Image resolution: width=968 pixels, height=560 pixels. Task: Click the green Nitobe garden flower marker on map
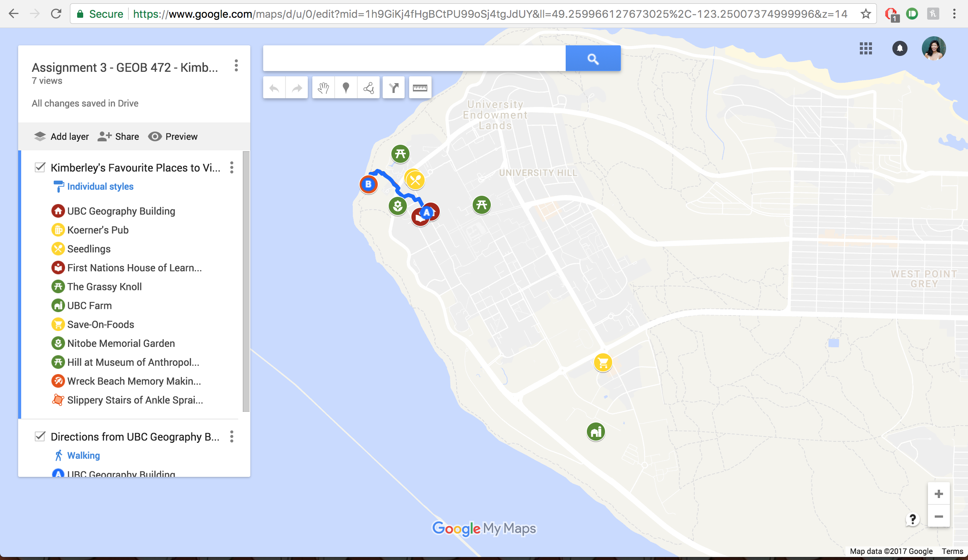(397, 206)
